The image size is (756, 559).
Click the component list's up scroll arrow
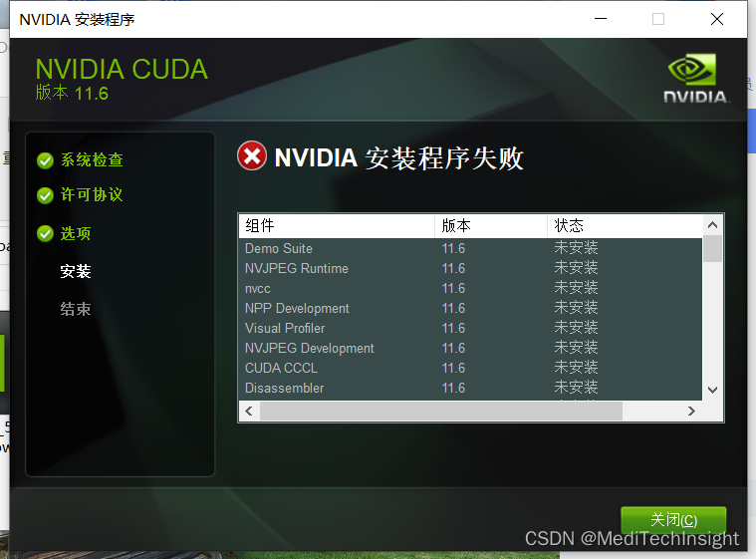coord(712,225)
